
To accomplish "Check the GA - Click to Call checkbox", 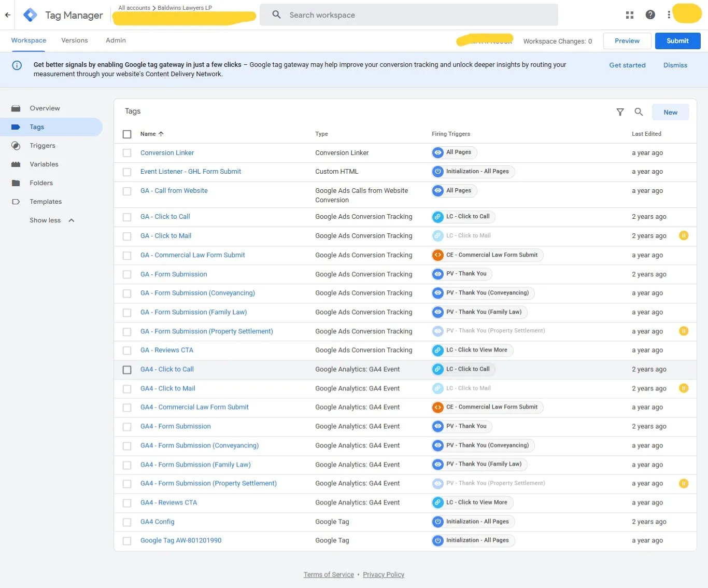I will [x=127, y=217].
